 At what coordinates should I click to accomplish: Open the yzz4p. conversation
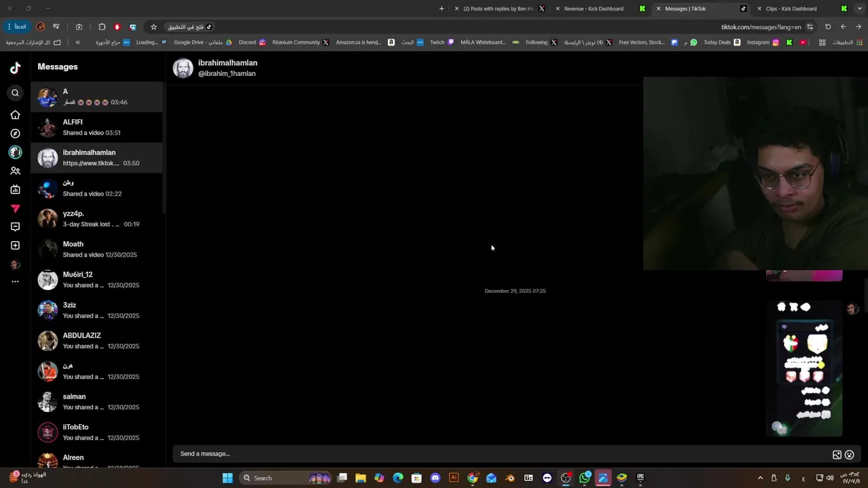click(x=96, y=218)
